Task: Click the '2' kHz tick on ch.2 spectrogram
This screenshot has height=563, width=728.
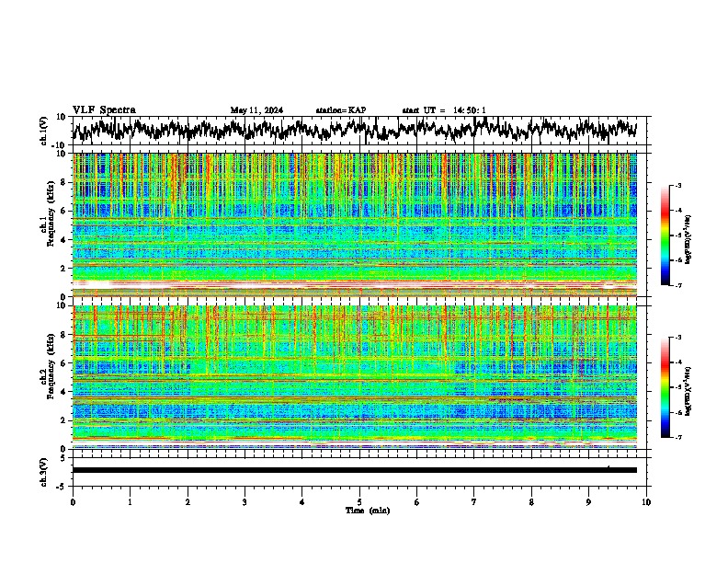Action: [x=63, y=420]
